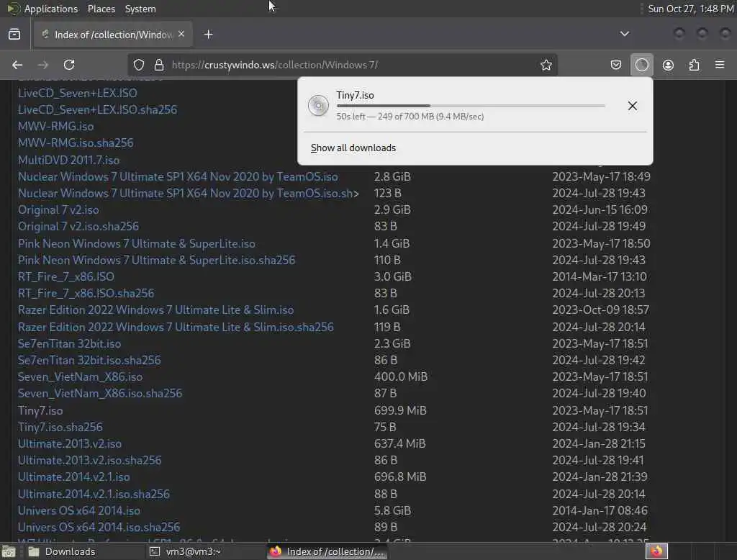Open Univers OS x64 2014.iso.sha256 link

pos(99,527)
